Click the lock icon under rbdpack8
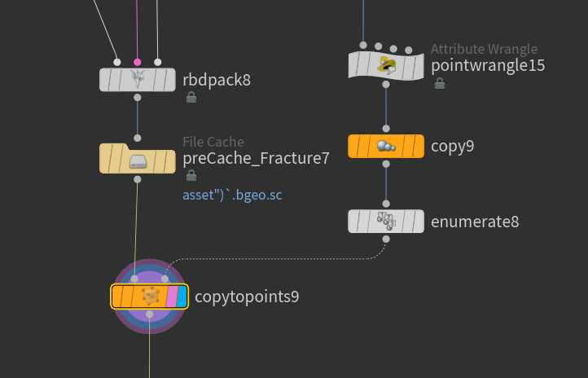The width and height of the screenshot is (588, 378). click(191, 97)
